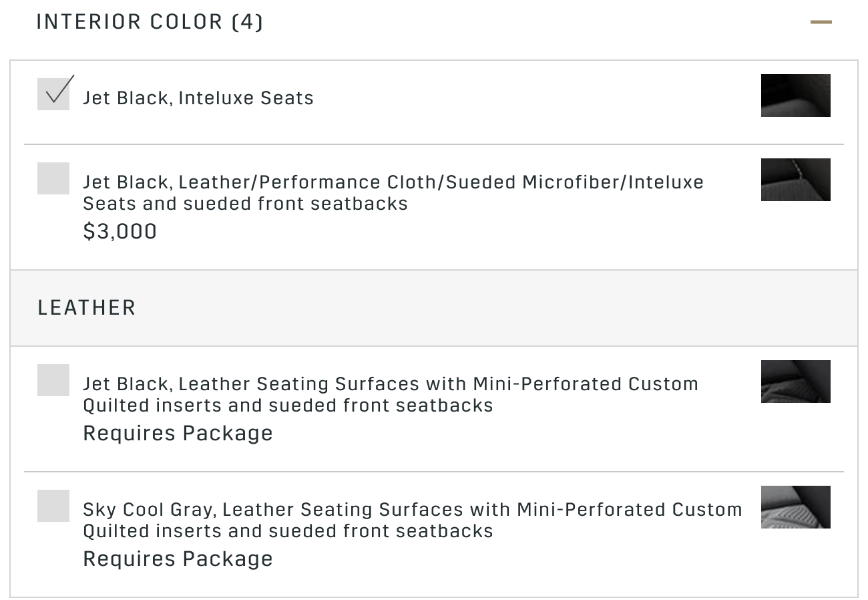868x600 pixels.
Task: Tick the Jet Black quilted leather checkbox
Action: [x=53, y=380]
